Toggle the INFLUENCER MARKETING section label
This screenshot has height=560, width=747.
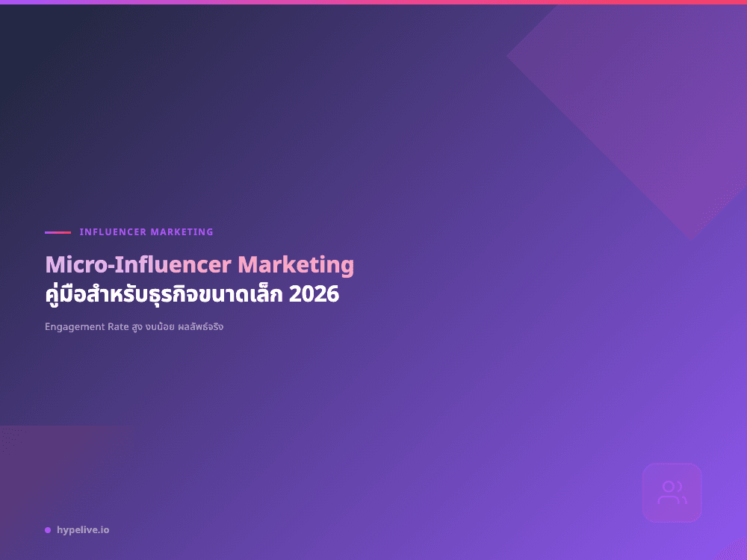point(146,231)
